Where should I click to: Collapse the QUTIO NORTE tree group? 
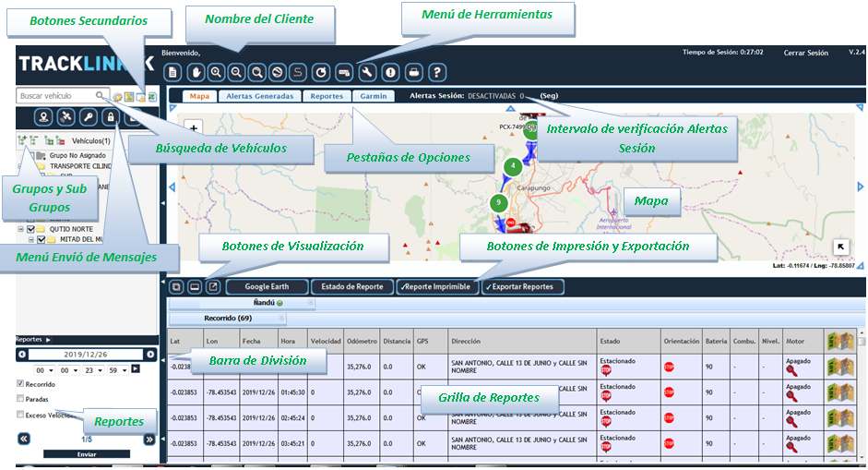[20, 228]
